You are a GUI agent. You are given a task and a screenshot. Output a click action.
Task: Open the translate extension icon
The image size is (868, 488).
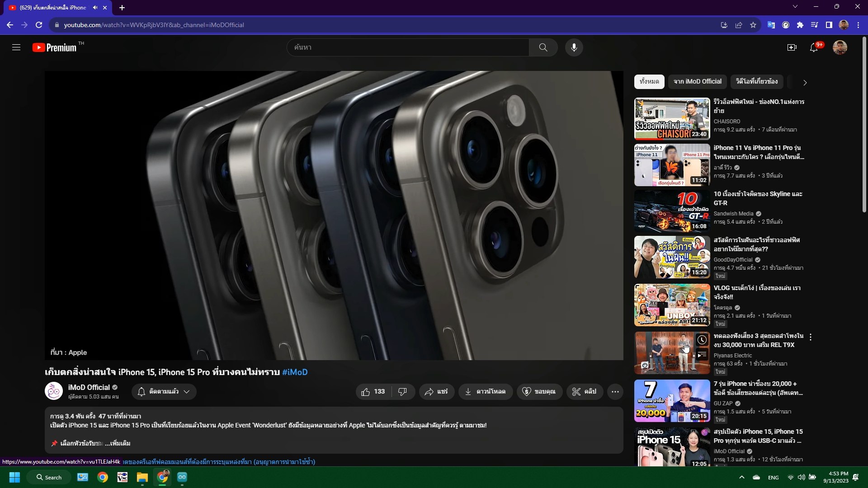pyautogui.click(x=771, y=25)
